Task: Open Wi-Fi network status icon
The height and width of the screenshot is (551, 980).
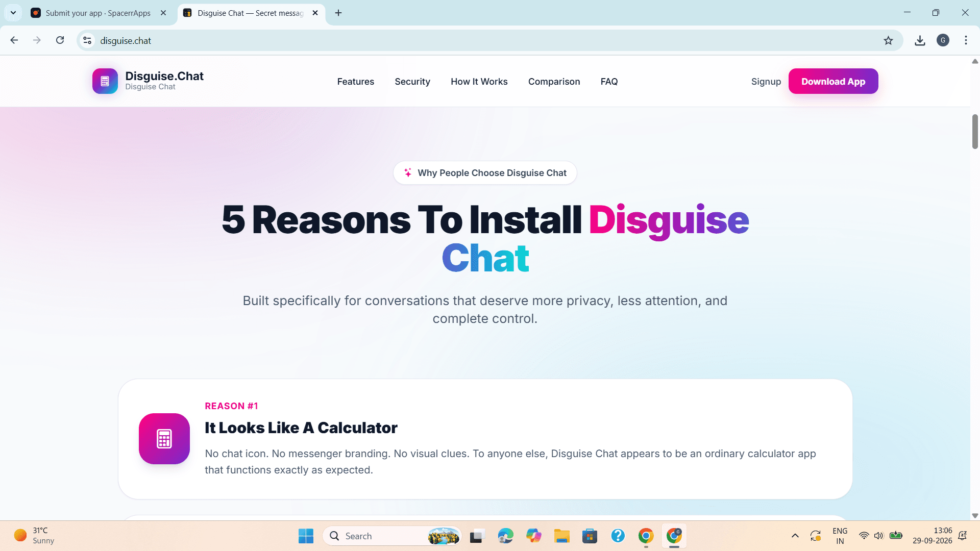Action: [864, 536]
